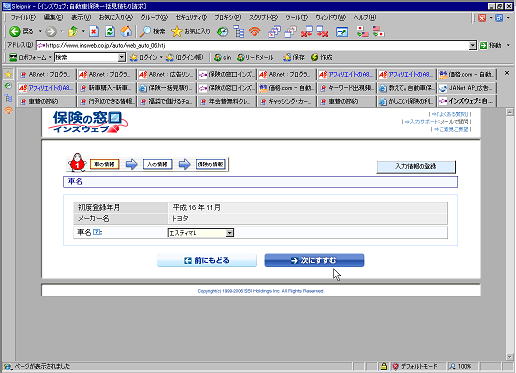Click the X closing the tab bar
This screenshot has width=516, height=373.
(507, 73)
